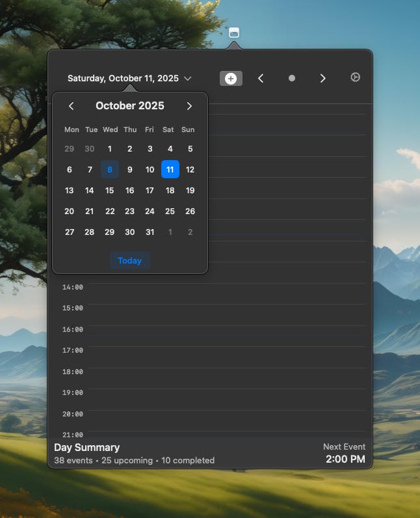Select grayed September 30 in first row
Image resolution: width=420 pixels, height=518 pixels.
pos(90,149)
